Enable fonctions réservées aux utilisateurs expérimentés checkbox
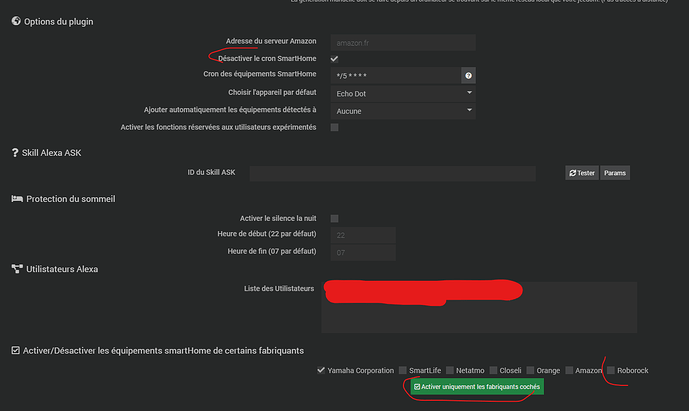Image resolution: width=689 pixels, height=411 pixels. coord(334,127)
